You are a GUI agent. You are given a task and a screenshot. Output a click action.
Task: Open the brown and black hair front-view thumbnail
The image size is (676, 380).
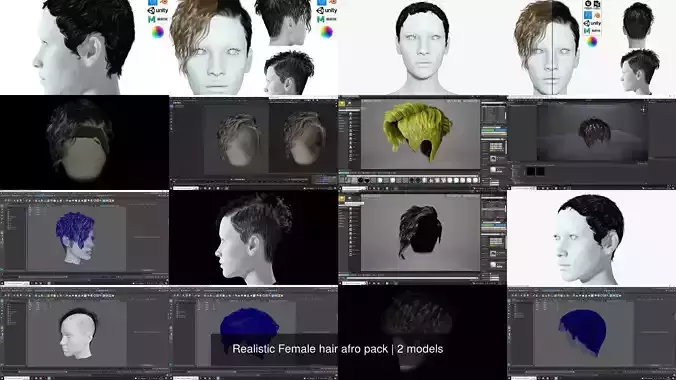(254, 47)
